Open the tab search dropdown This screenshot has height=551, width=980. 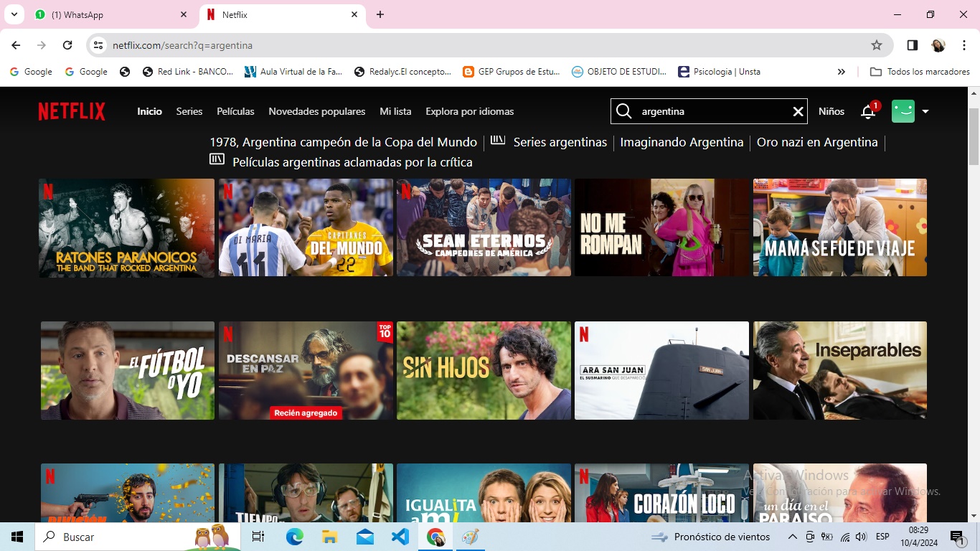(x=14, y=14)
